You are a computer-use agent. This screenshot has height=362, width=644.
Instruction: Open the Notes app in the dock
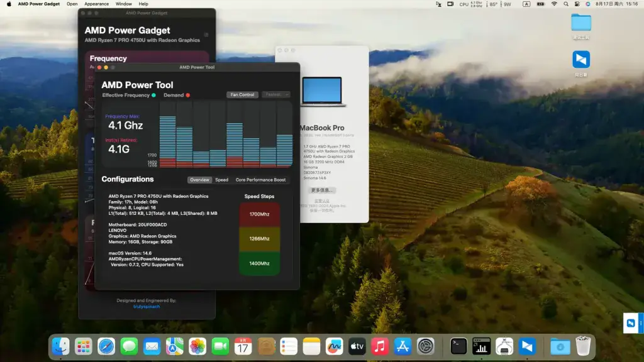[x=311, y=346]
